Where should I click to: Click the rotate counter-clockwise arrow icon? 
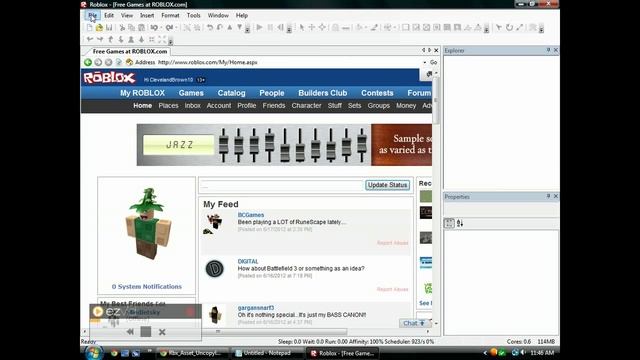[x=210, y=27]
